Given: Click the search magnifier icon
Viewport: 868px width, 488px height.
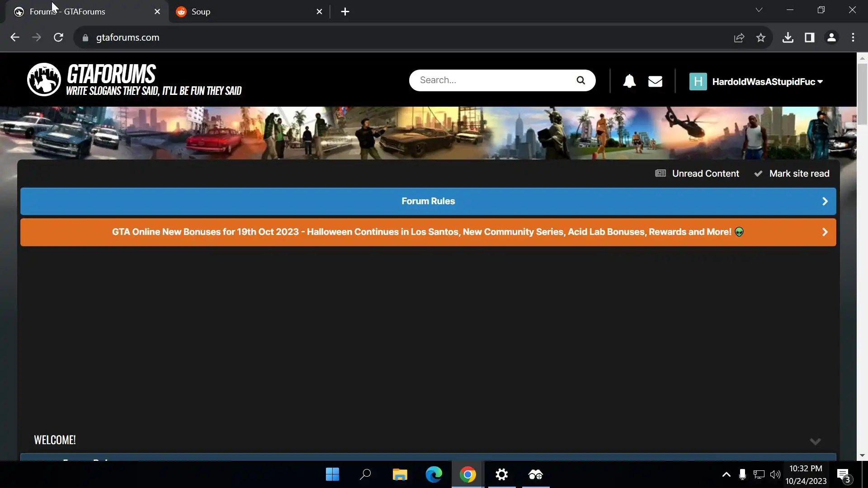Looking at the screenshot, I should tap(580, 80).
